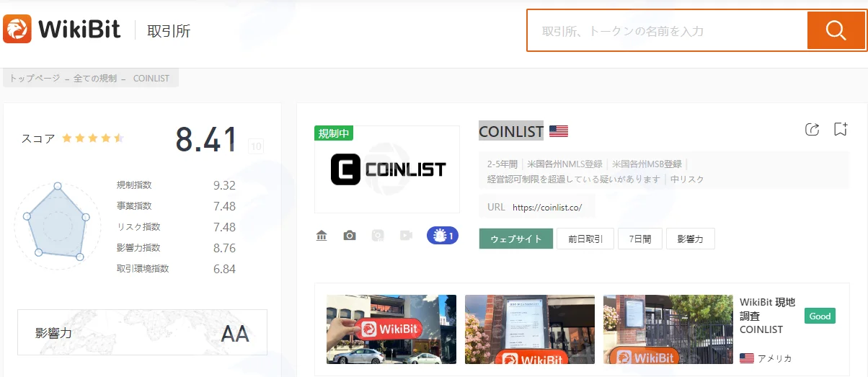Click the blue bug badge showing 1
This screenshot has width=868, height=377.
[443, 235]
